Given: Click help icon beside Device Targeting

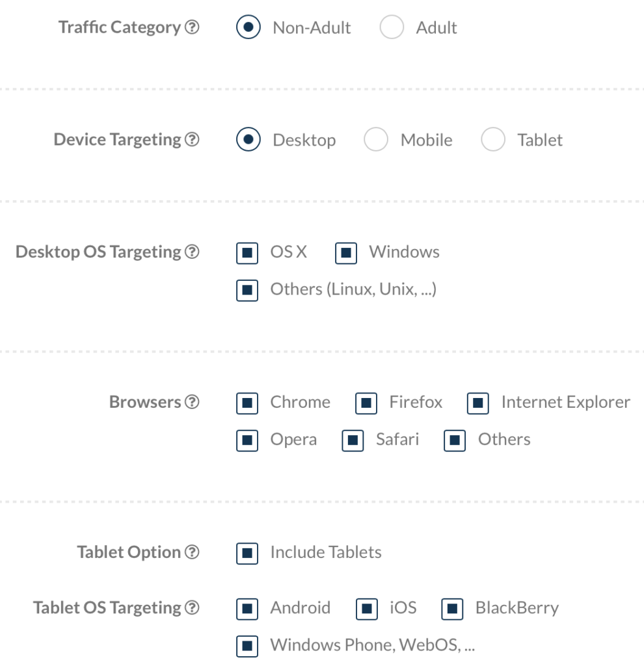Looking at the screenshot, I should [192, 140].
